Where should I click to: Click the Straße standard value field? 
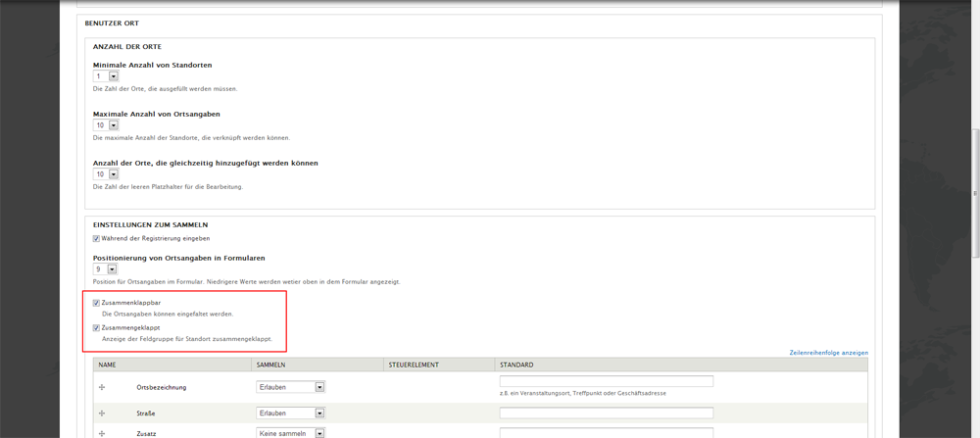coord(606,413)
